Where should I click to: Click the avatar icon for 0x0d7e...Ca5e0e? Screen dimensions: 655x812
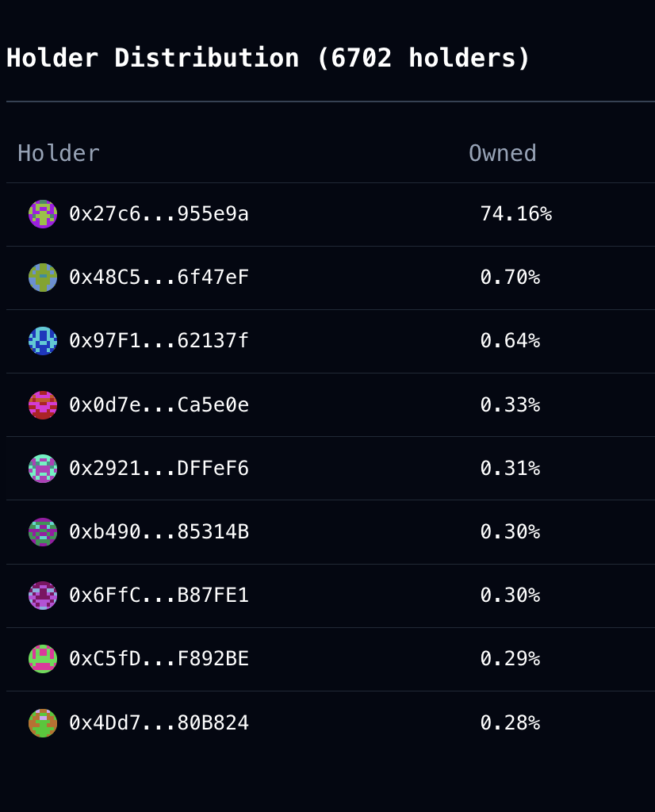(43, 405)
